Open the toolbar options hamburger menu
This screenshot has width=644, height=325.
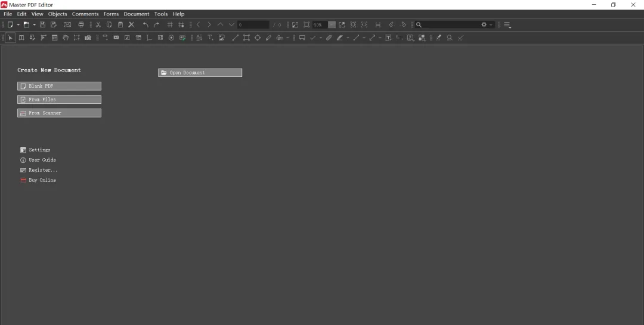(x=507, y=24)
